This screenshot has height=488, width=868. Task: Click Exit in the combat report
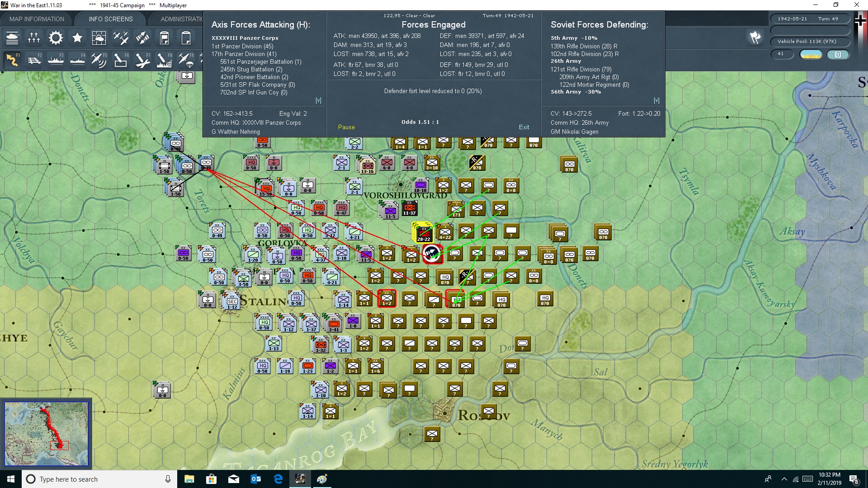pos(524,127)
